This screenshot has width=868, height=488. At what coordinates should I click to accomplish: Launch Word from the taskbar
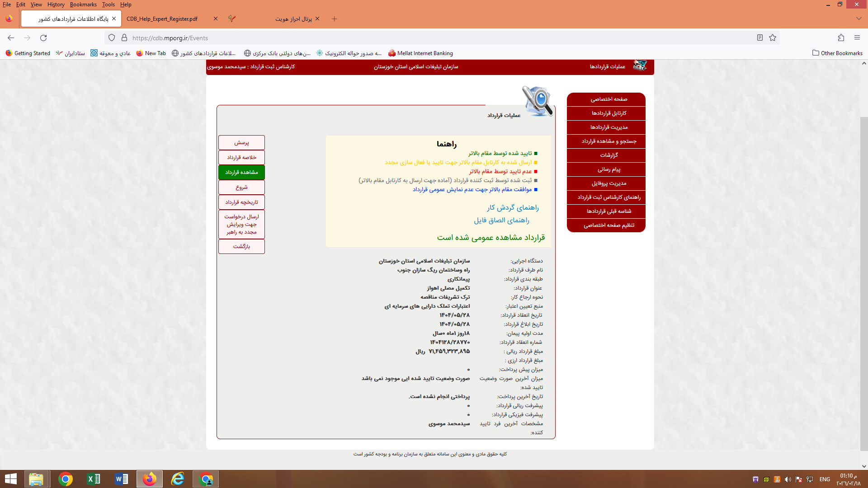tap(122, 479)
